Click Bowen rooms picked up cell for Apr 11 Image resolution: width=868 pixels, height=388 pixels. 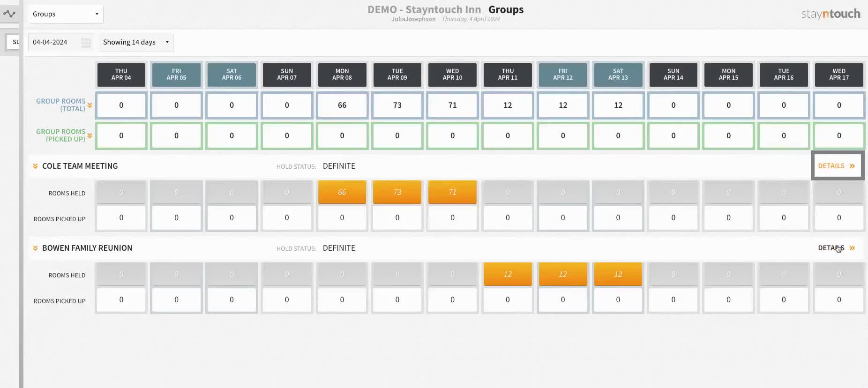(x=508, y=300)
